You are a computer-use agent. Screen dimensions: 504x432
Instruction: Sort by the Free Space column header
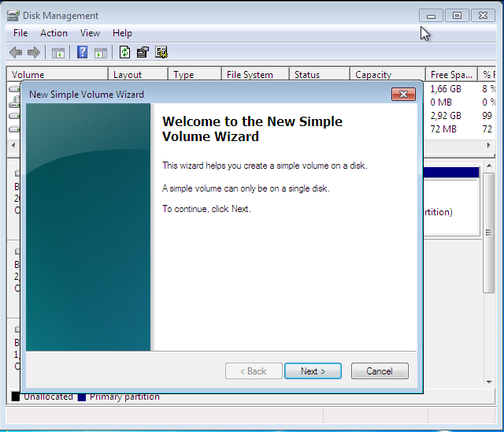pos(450,75)
